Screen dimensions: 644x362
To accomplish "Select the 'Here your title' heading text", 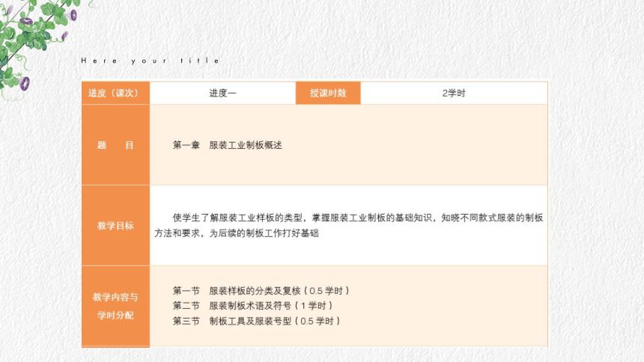I will 150,61.
